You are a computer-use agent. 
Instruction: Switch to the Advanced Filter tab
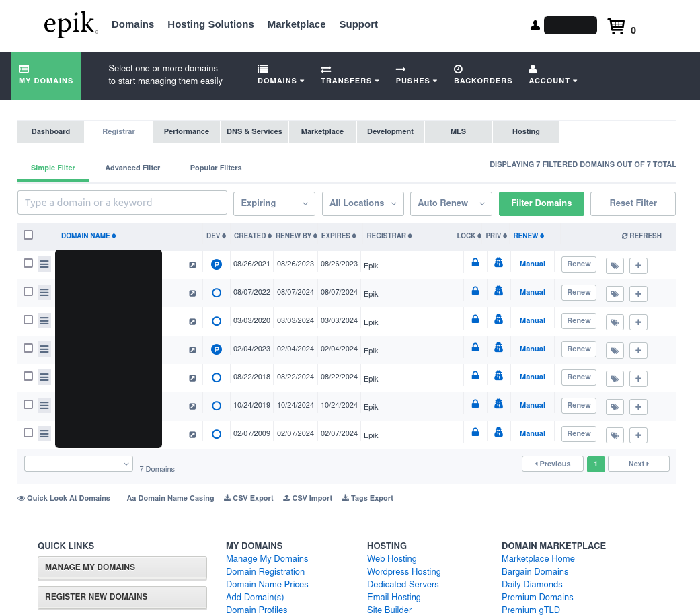coord(132,168)
